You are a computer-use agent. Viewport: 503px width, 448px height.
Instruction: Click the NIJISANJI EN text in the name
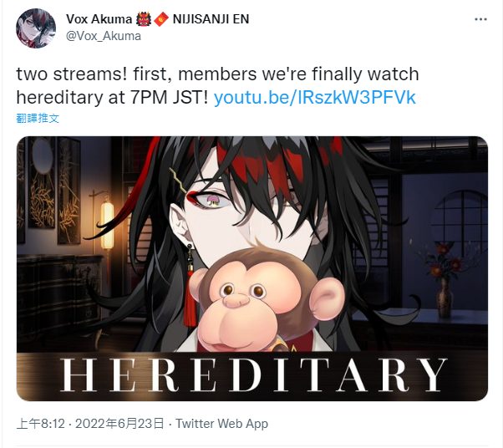(x=211, y=19)
